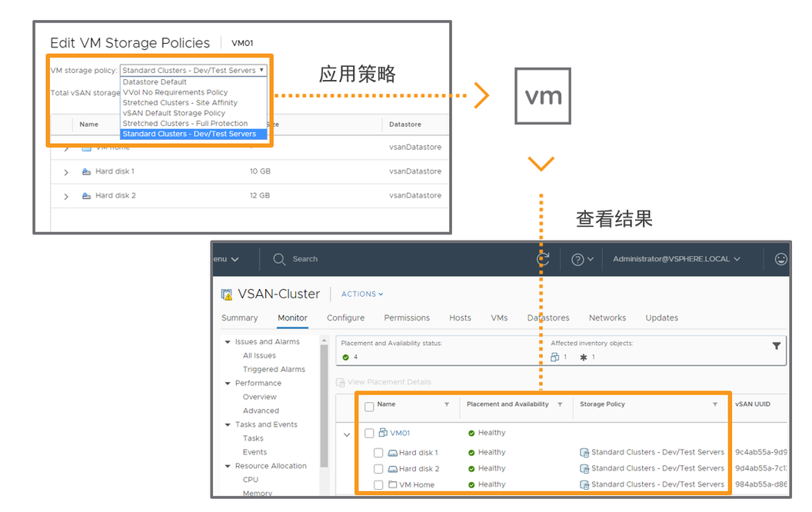The width and height of the screenshot is (812, 512).
Task: Select Datastore Default policy option
Action: point(194,81)
